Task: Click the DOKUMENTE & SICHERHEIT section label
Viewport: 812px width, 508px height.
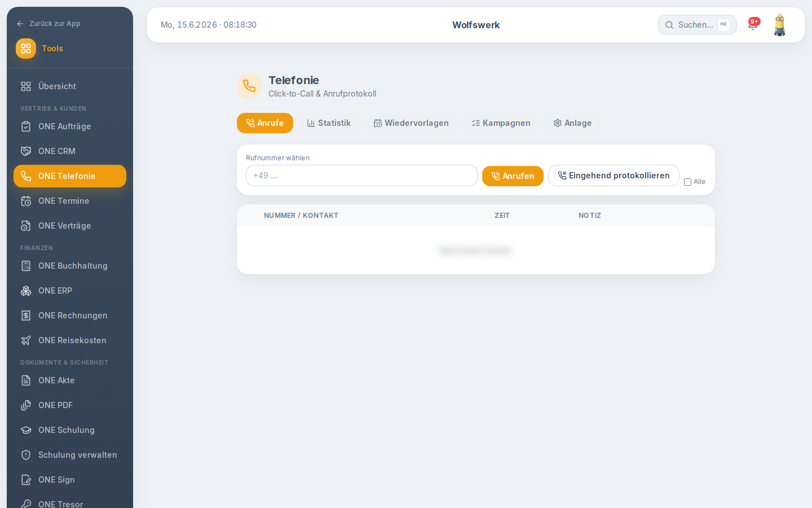Action: click(64, 362)
